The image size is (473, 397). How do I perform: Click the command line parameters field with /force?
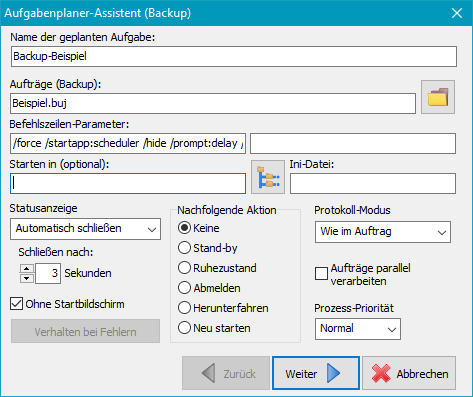pos(128,144)
